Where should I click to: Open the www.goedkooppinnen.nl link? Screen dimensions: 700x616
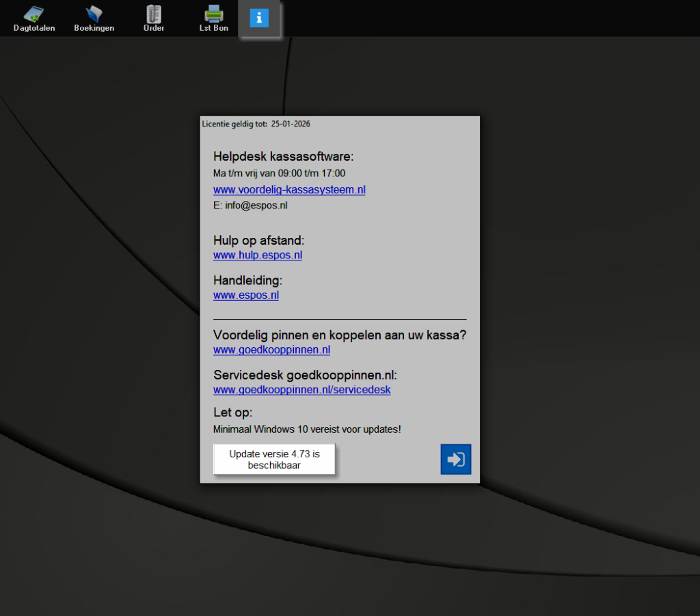(271, 349)
